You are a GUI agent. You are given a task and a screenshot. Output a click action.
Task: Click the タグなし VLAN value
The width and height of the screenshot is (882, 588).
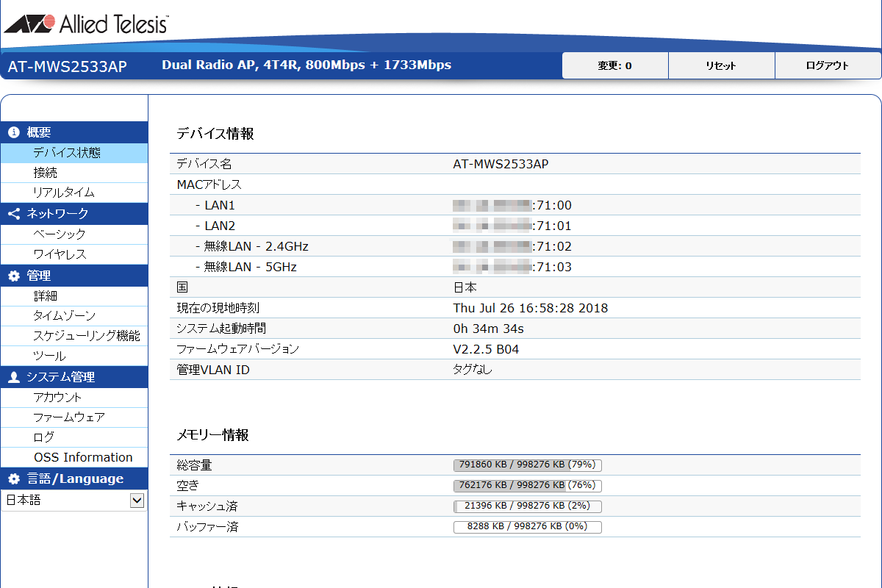[x=473, y=370]
